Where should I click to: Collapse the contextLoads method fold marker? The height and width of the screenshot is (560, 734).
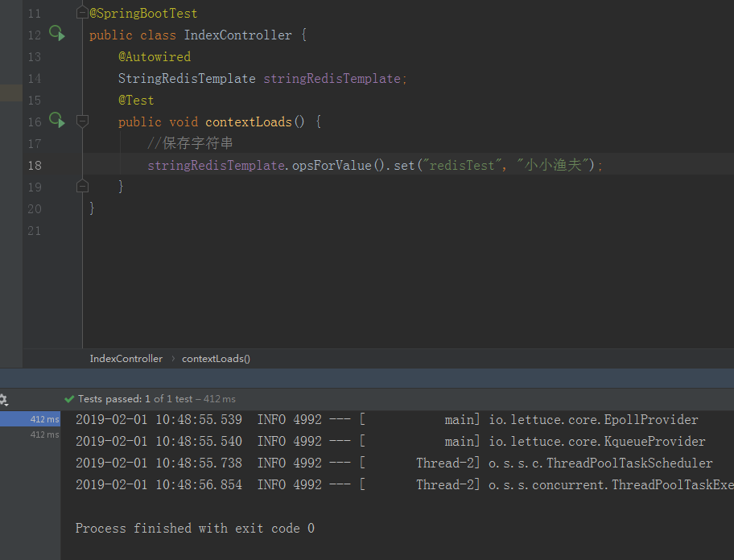pyautogui.click(x=82, y=121)
